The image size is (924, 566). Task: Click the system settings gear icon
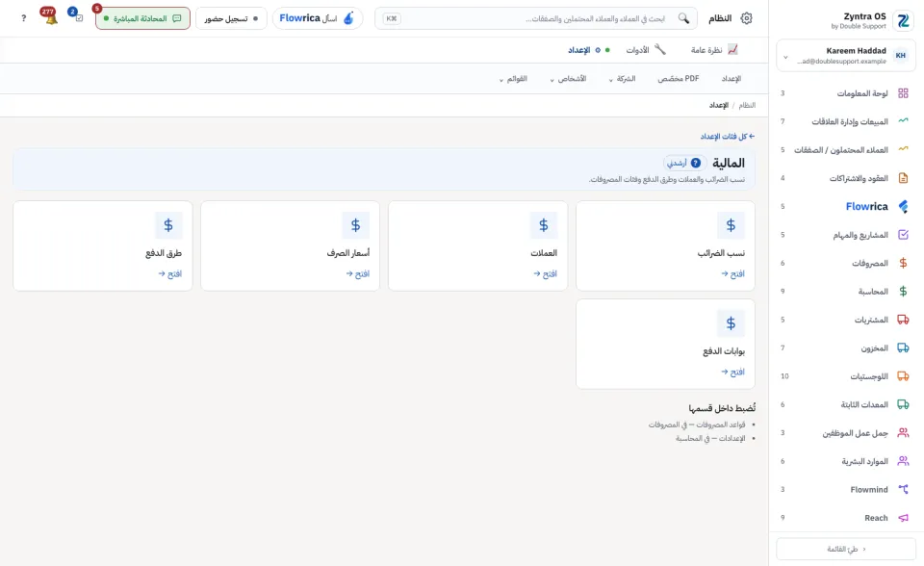[x=746, y=18]
